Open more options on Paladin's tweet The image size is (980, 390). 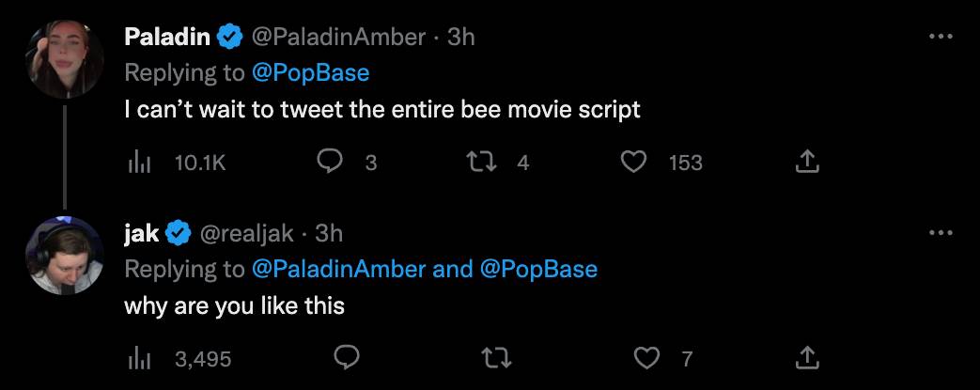pyautogui.click(x=941, y=37)
